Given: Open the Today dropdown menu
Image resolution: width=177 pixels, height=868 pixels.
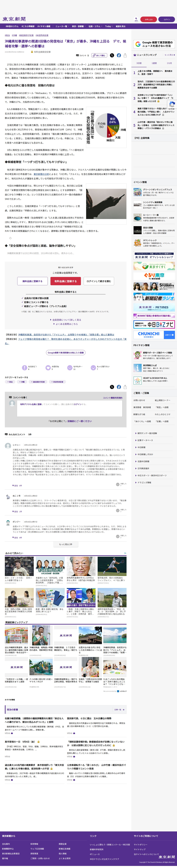Looking at the screenshot, I should pyautogui.click(x=109, y=26).
